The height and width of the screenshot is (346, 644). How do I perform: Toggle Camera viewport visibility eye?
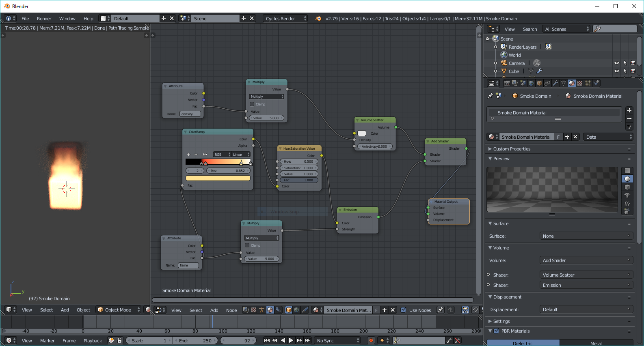pyautogui.click(x=617, y=63)
